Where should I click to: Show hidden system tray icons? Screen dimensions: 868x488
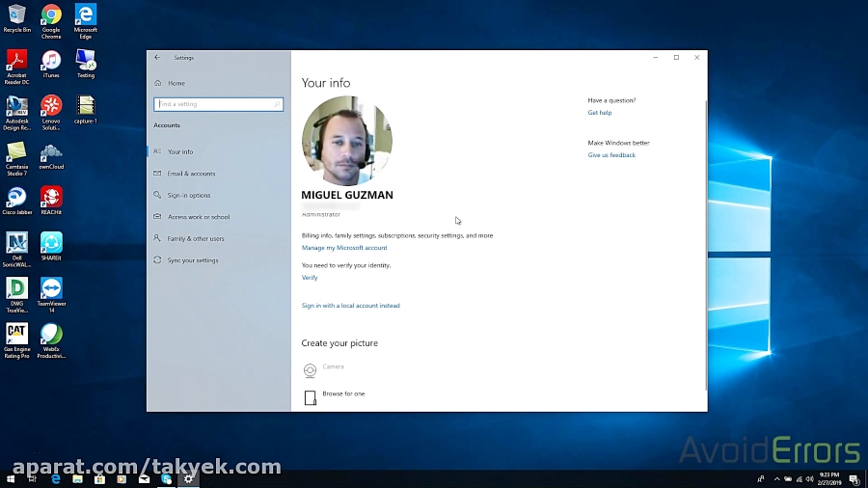(776, 479)
